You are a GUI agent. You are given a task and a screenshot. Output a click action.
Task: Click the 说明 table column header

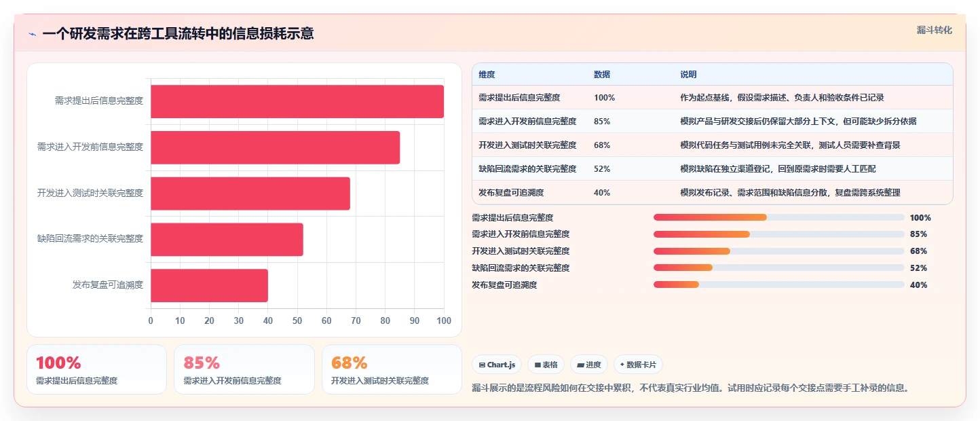point(688,75)
